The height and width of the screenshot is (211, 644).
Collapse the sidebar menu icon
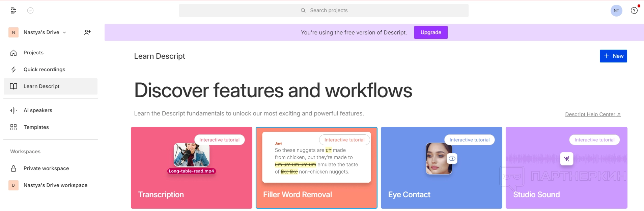click(13, 10)
